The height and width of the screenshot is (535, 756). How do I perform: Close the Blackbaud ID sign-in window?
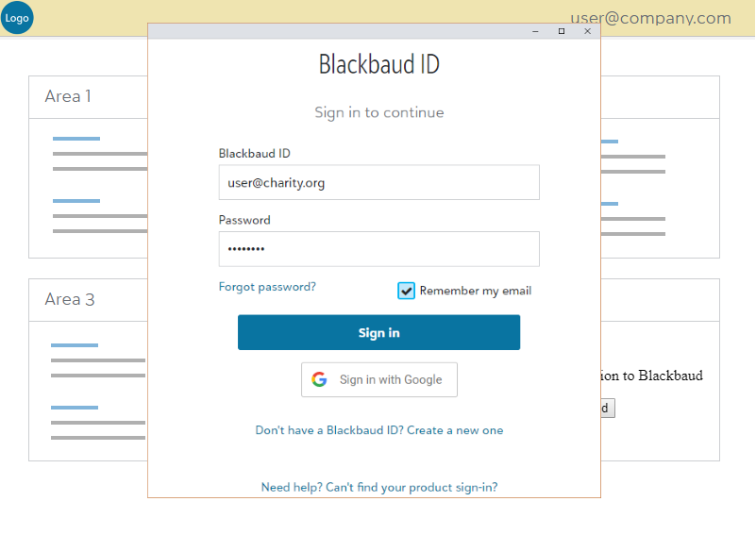(587, 31)
